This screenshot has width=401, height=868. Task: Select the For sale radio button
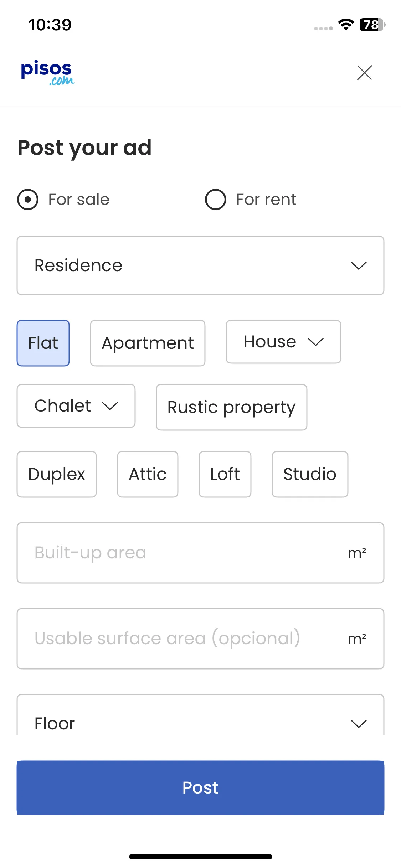28,200
